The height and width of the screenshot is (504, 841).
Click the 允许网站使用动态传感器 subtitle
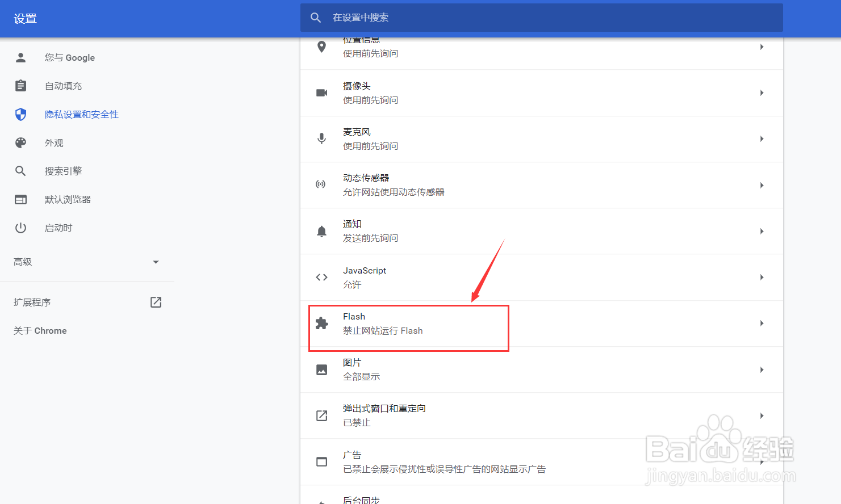tap(394, 192)
